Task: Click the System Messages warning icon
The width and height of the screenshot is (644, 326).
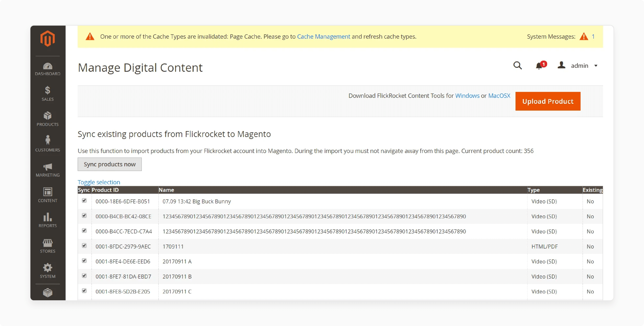Action: (584, 37)
